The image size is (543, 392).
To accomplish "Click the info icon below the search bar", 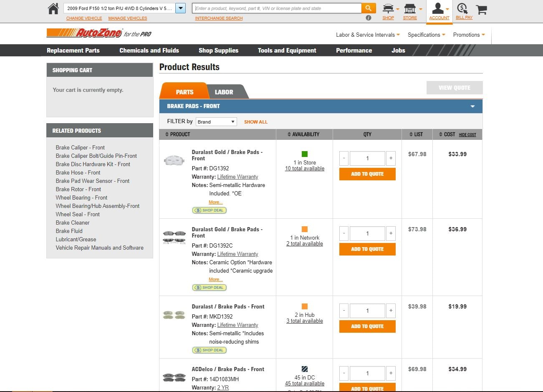I will (x=369, y=18).
